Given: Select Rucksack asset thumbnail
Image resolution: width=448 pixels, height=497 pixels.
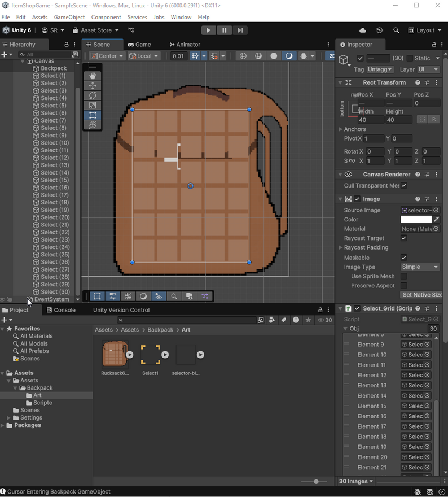Looking at the screenshot, I should (115, 354).
